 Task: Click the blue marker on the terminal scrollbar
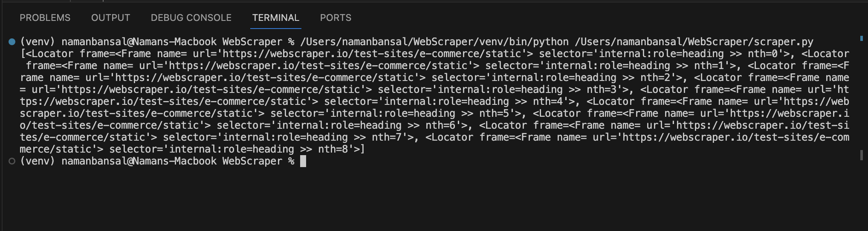(x=861, y=39)
